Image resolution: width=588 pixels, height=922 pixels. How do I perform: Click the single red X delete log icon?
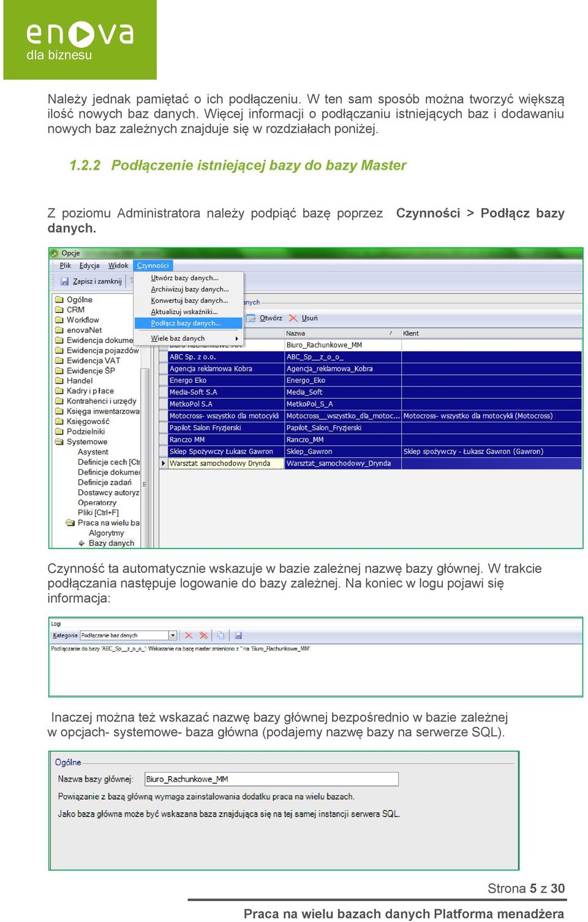click(189, 635)
